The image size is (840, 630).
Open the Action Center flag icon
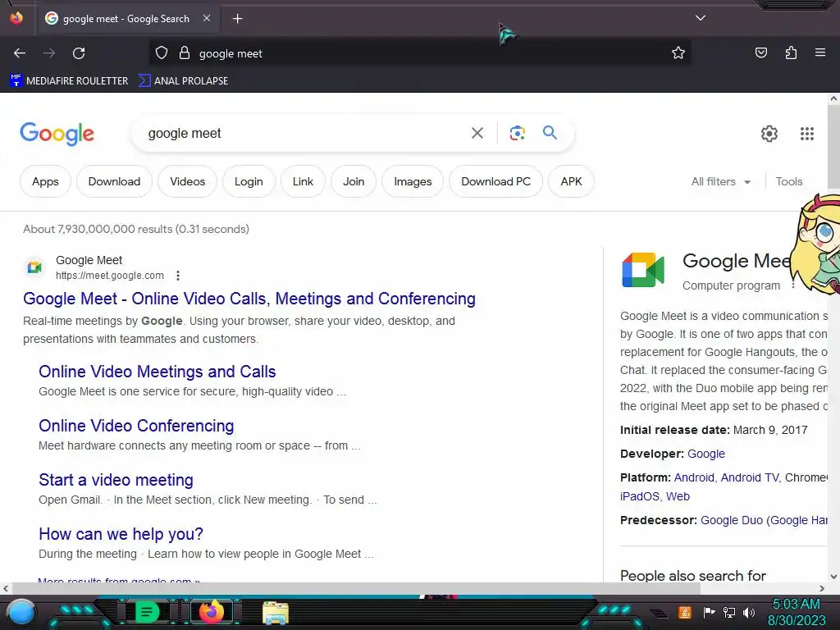pos(709,612)
